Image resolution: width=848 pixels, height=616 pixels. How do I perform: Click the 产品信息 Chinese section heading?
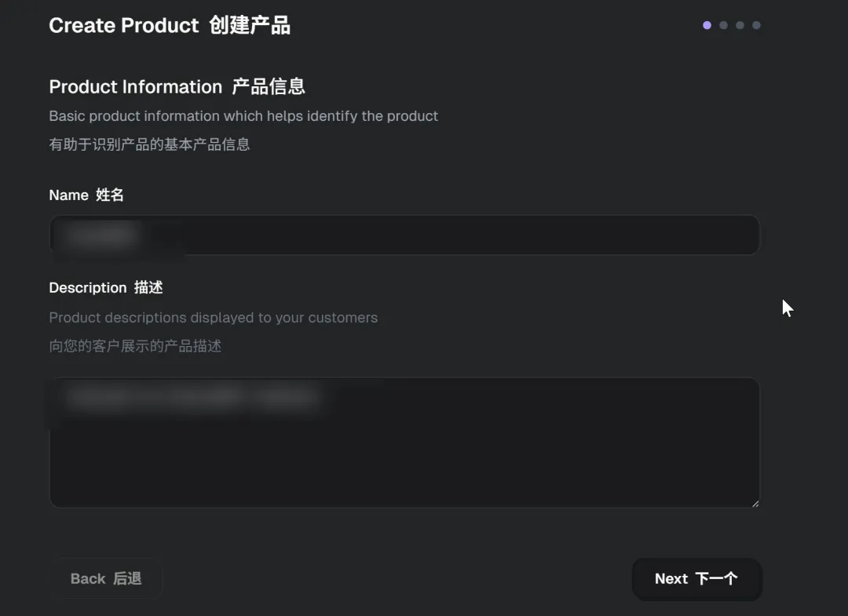(269, 87)
